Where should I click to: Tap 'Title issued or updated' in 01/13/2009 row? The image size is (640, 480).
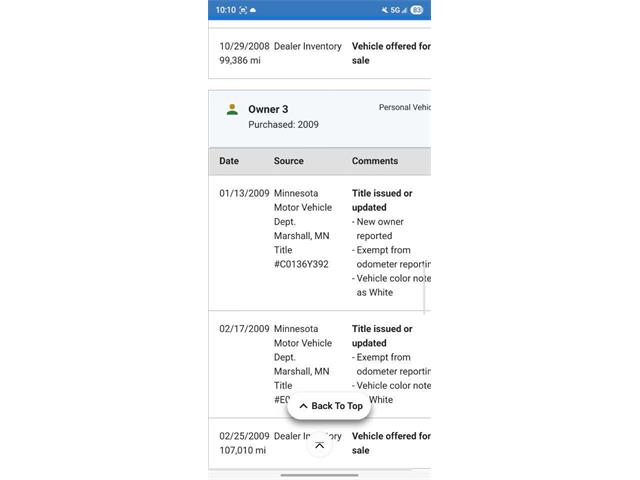coord(382,200)
